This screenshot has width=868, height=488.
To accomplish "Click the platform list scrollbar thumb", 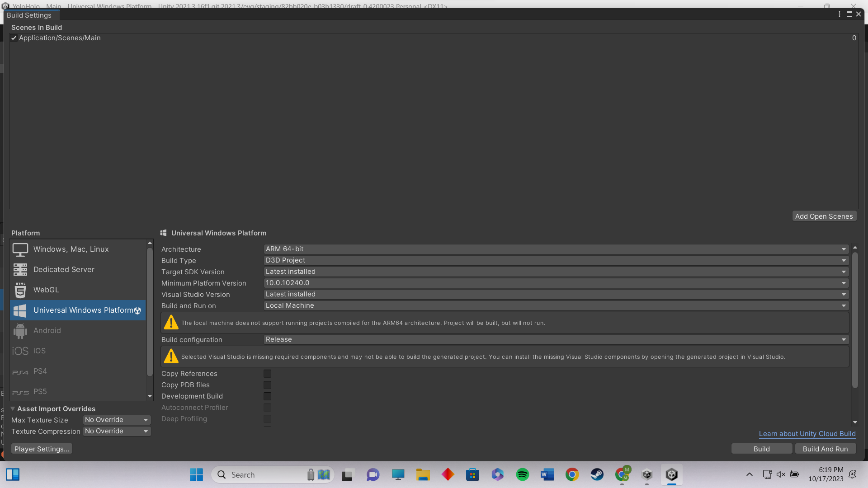I will point(150,312).
